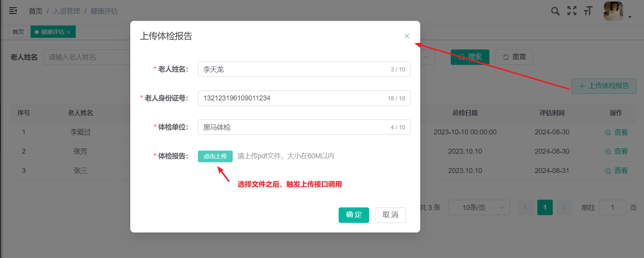
Task: Expand the avatar dropdown arrow
Action: tap(630, 17)
